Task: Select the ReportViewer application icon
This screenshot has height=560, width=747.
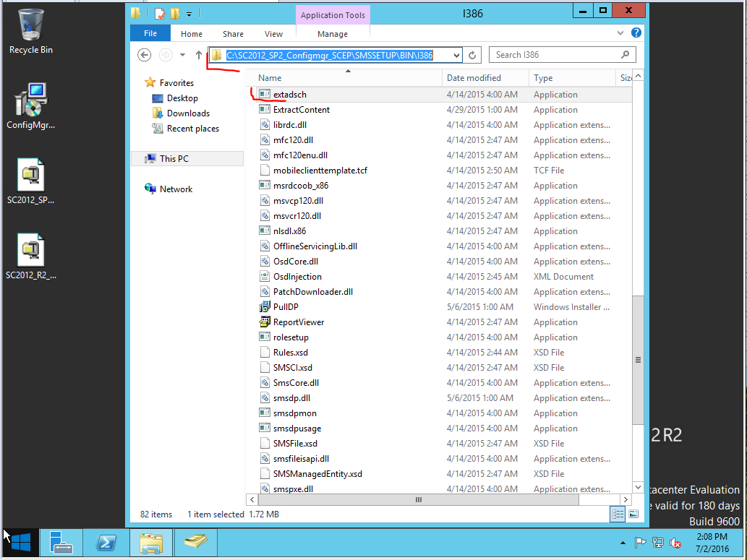Action: [265, 322]
